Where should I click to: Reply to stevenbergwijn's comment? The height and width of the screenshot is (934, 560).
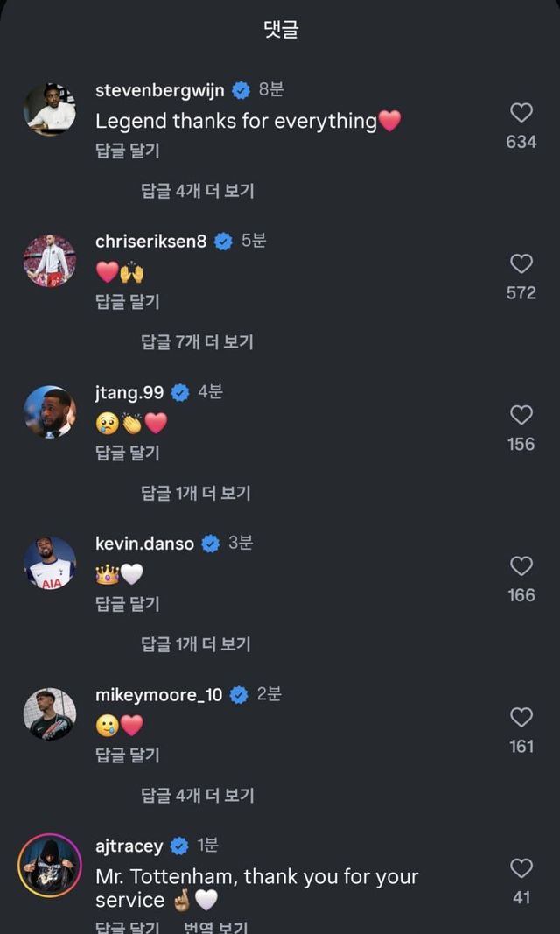click(128, 151)
